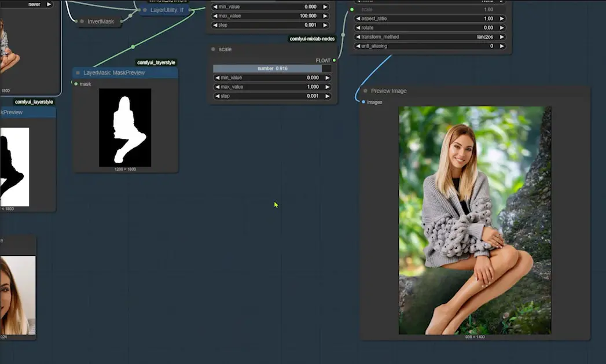The height and width of the screenshot is (364, 606).
Task: Click the right arrow of max_value 100.000
Action: tap(325, 16)
